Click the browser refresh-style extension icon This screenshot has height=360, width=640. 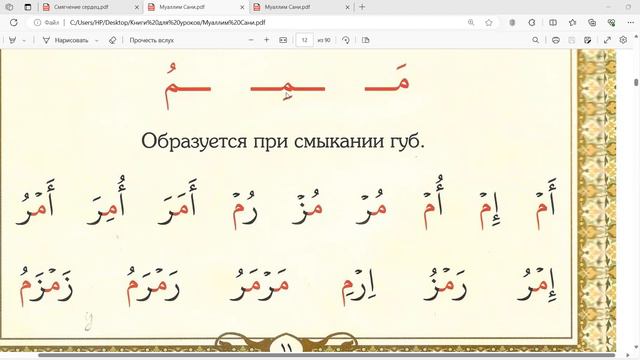pyautogui.click(x=532, y=22)
